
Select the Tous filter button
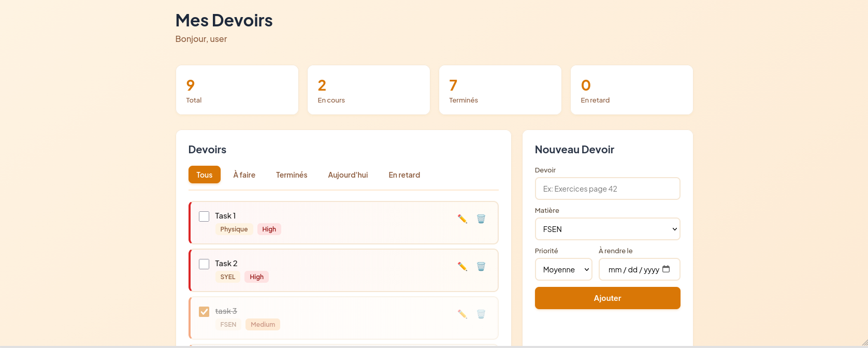coord(205,175)
